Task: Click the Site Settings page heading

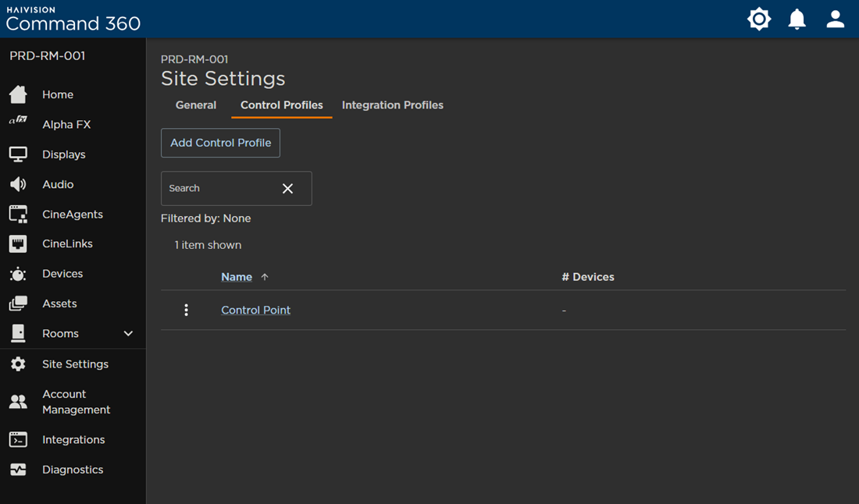Action: [223, 79]
